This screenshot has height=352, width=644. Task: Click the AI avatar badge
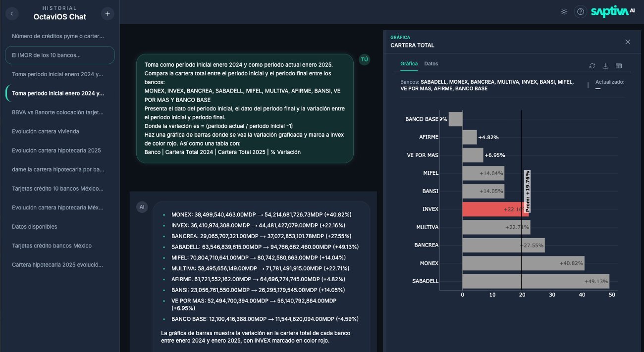tap(142, 207)
